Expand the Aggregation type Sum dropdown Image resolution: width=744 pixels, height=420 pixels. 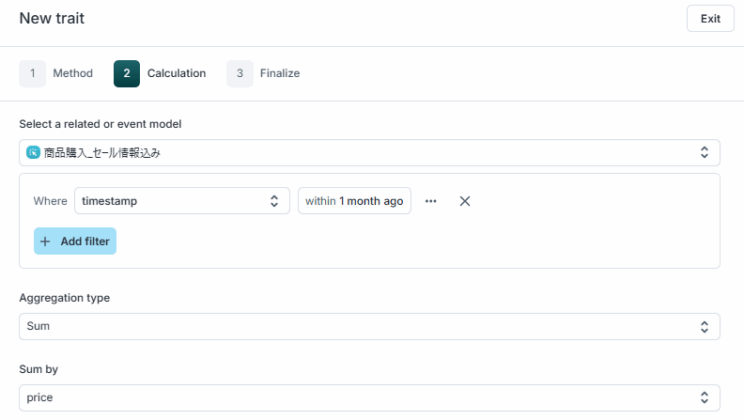pyautogui.click(x=370, y=327)
